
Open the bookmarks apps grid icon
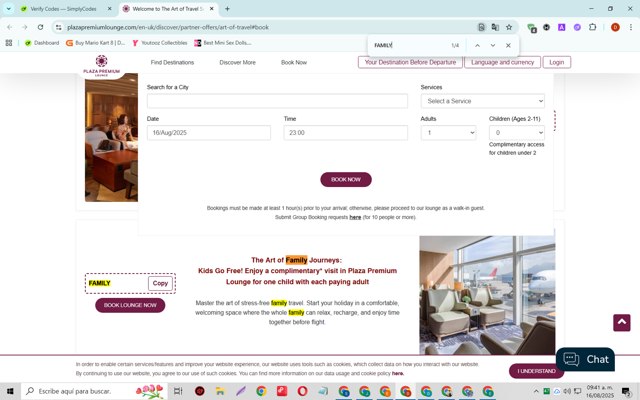pos(9,43)
